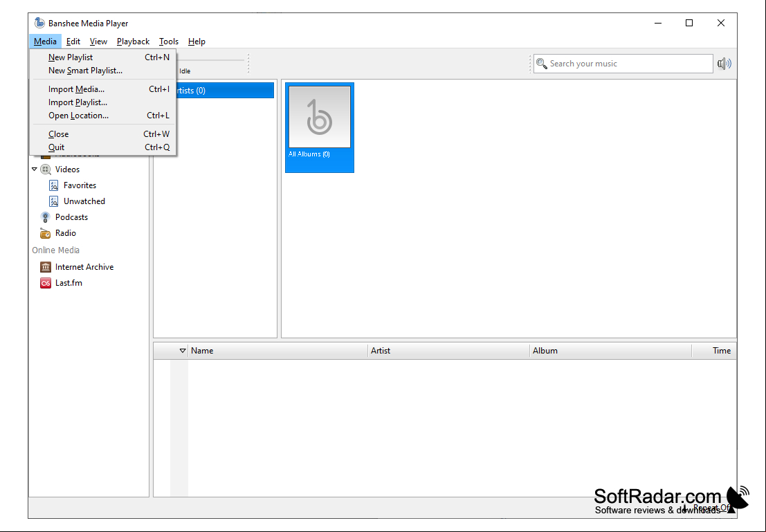Screen dimensions: 766x532
Task: Click the Unwatched smart playlist icon
Action: [54, 201]
